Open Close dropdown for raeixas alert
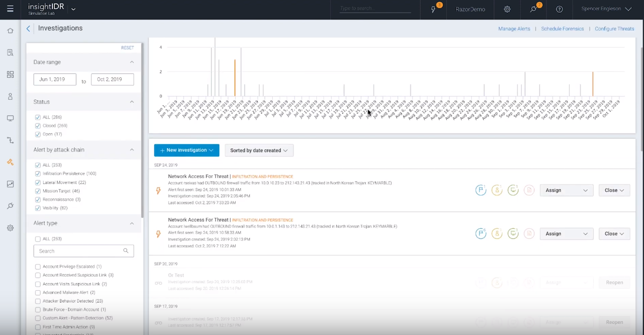 point(615,190)
